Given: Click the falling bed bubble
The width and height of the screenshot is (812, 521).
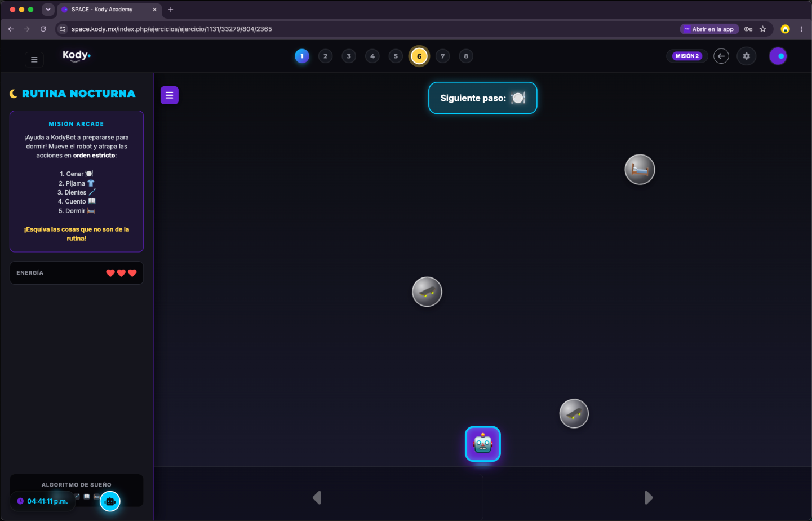Looking at the screenshot, I should point(640,169).
